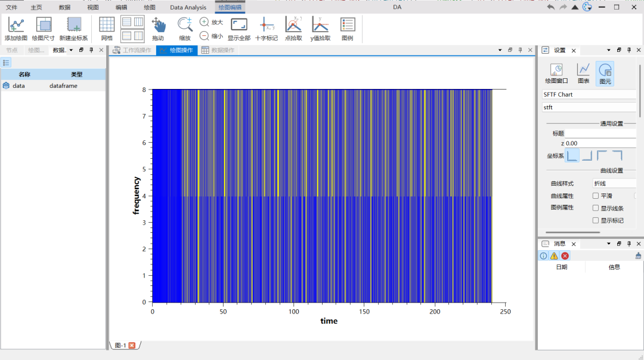Viewport: 644px width, 360px height.
Task: Select the data dataframe row
Action: [53, 85]
